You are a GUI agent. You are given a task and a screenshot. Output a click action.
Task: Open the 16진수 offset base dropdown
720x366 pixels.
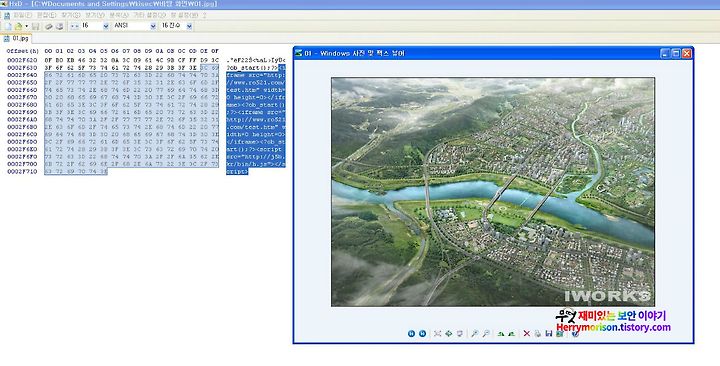(189, 26)
